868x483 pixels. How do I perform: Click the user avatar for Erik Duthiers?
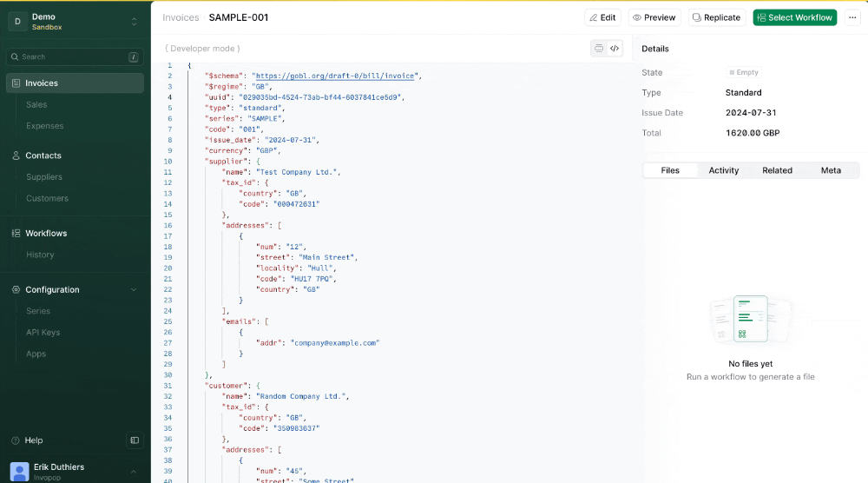pos(19,472)
